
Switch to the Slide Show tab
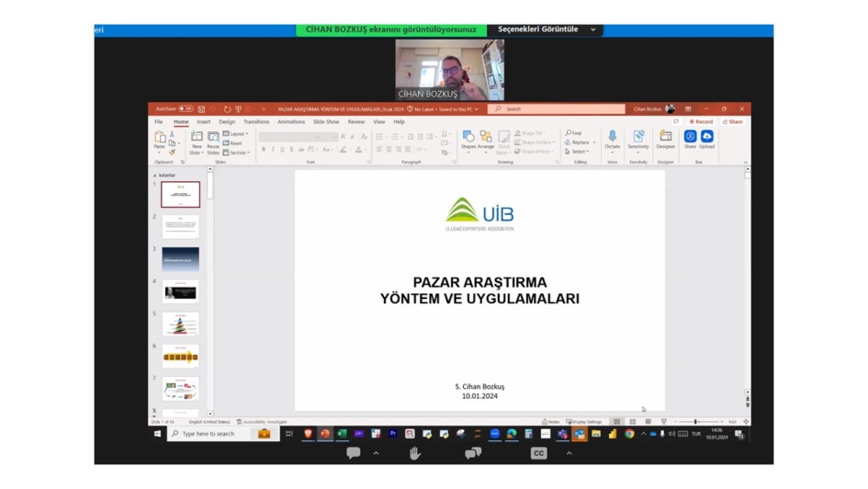[326, 122]
